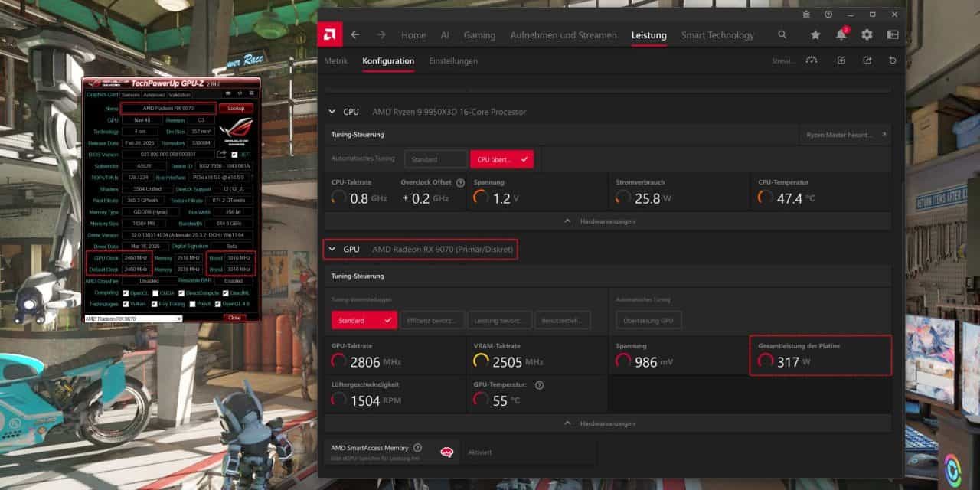Open the Home tab
The width and height of the screenshot is (980, 490).
pos(413,35)
